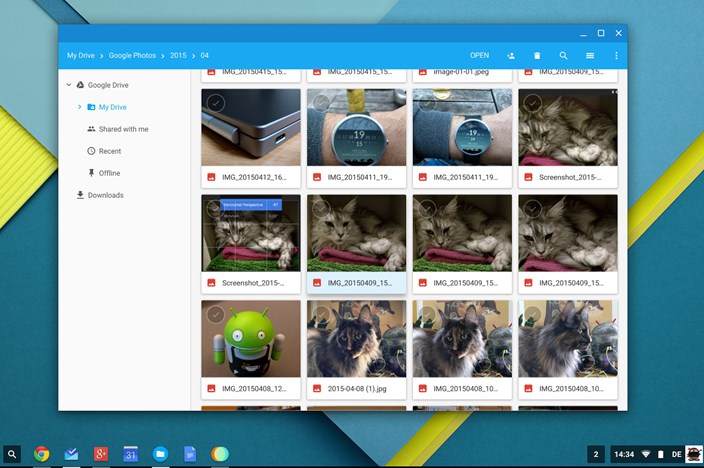Expand the My Drive folder chevron
The image size is (704, 468).
[x=79, y=107]
